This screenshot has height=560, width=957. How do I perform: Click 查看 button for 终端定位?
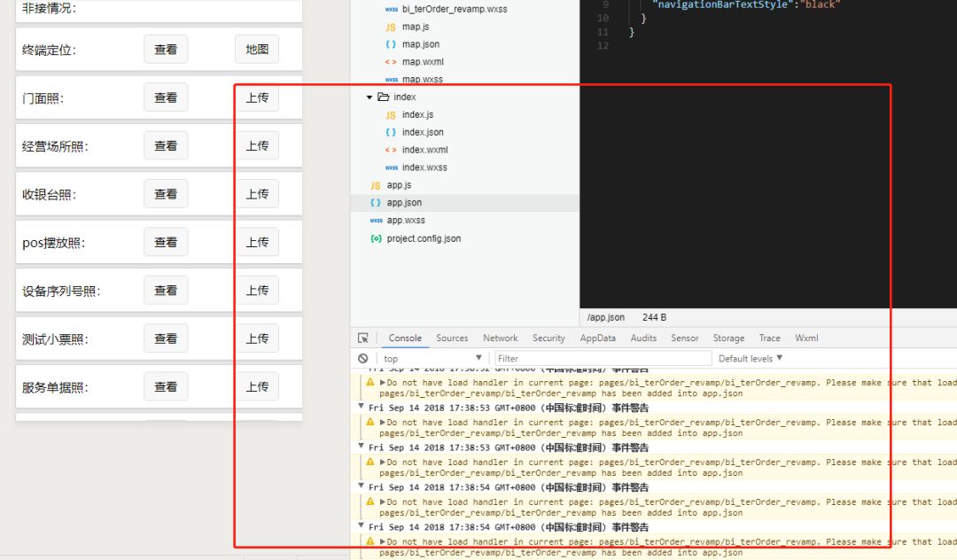coord(166,50)
